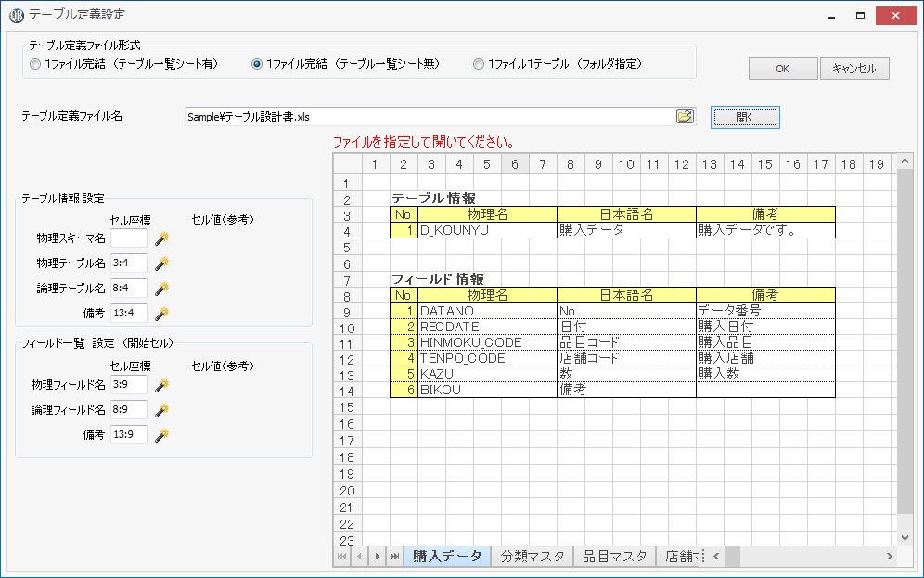The height and width of the screenshot is (578, 924).
Task: Click the 備考 field showing 13:4
Action: click(x=129, y=313)
